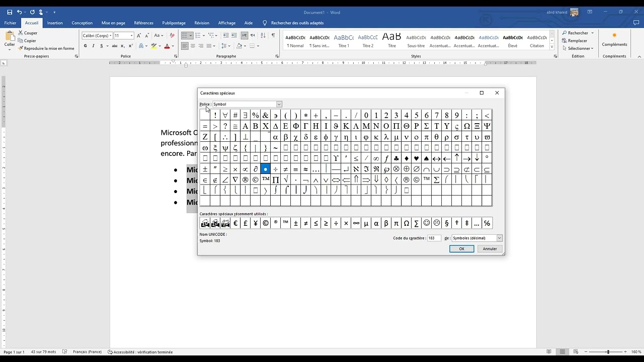This screenshot has width=644, height=362.
Task: Click the accessibility check status bar icon
Action: [x=110, y=352]
